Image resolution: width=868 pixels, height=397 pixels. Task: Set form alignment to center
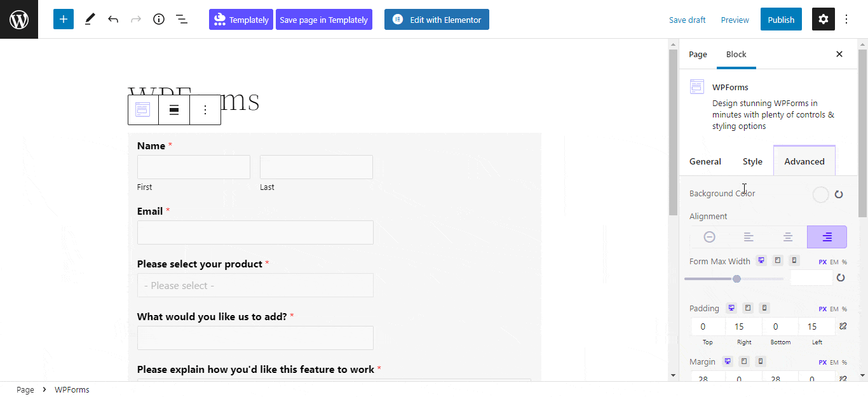[x=788, y=237]
